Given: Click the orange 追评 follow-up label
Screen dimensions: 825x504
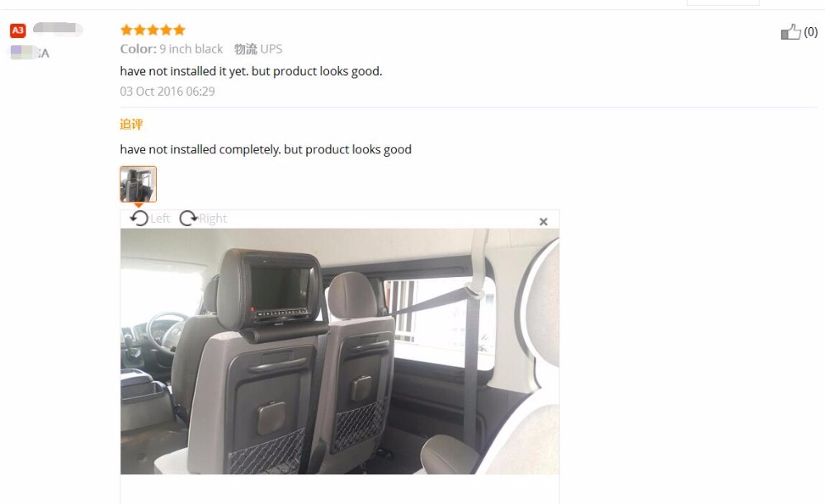Looking at the screenshot, I should click(131, 125).
